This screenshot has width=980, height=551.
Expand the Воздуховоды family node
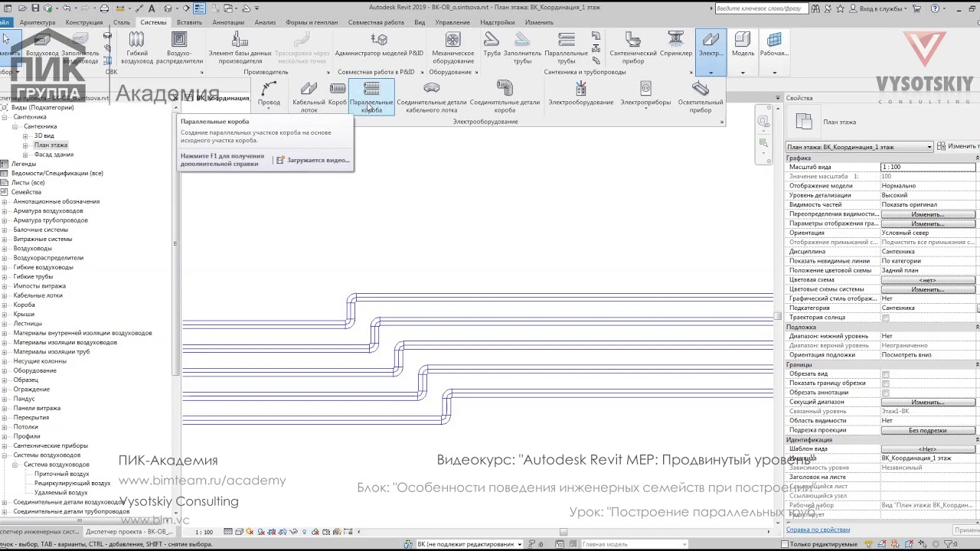pyautogui.click(x=6, y=249)
